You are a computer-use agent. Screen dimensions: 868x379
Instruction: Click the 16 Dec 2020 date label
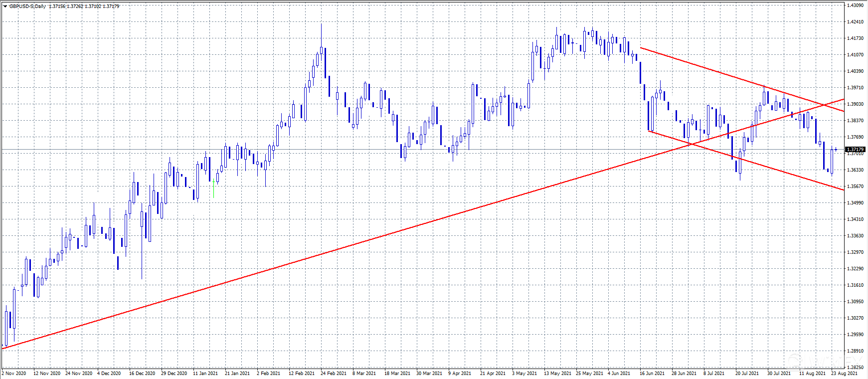tap(142, 373)
